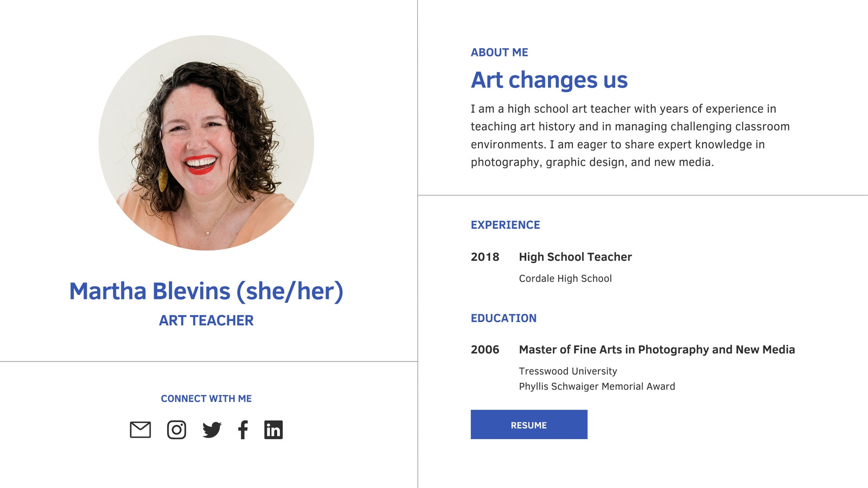Viewport: 868px width, 488px height.
Task: Select Martha Blevins profile photo
Action: 206,143
